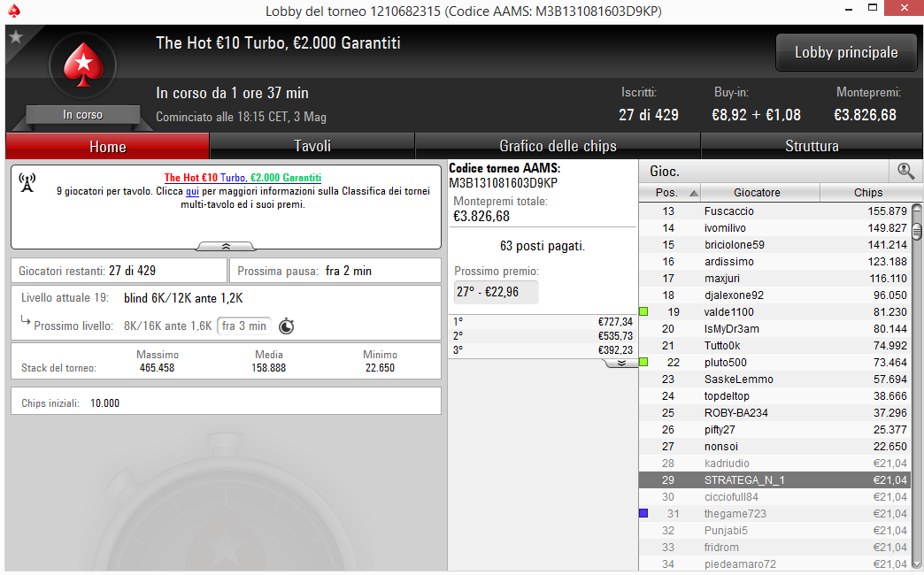This screenshot has width=924, height=575.
Task: Select player pifty27 row
Action: 774,430
